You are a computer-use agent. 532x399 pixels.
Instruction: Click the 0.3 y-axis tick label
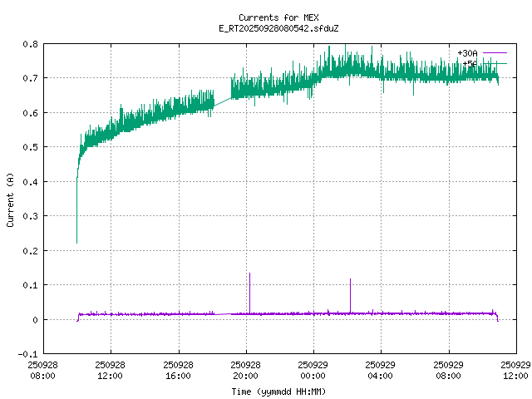(x=29, y=216)
